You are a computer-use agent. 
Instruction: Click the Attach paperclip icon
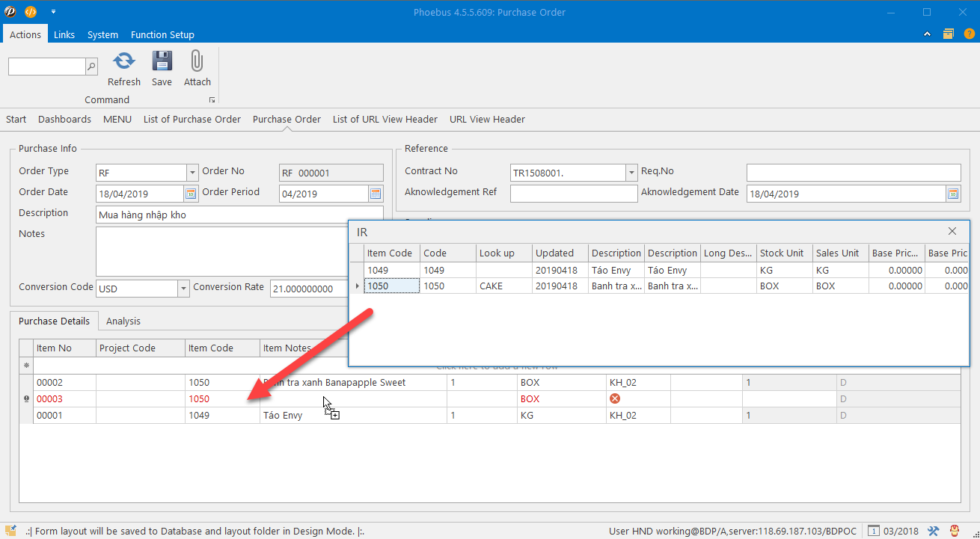[x=197, y=61]
